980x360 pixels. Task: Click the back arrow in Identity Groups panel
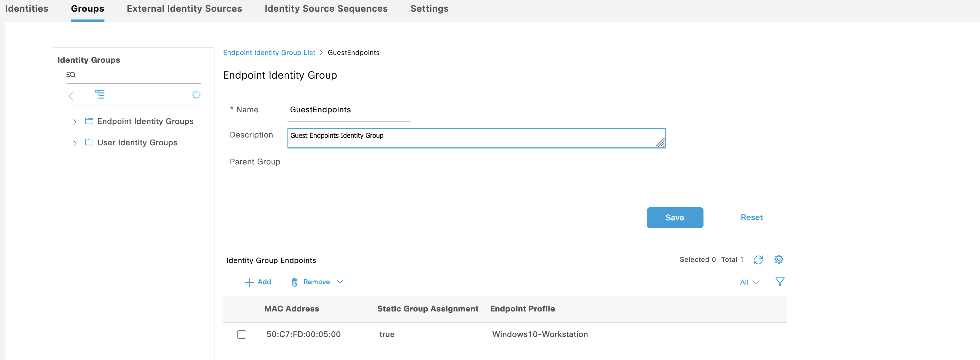click(x=71, y=96)
